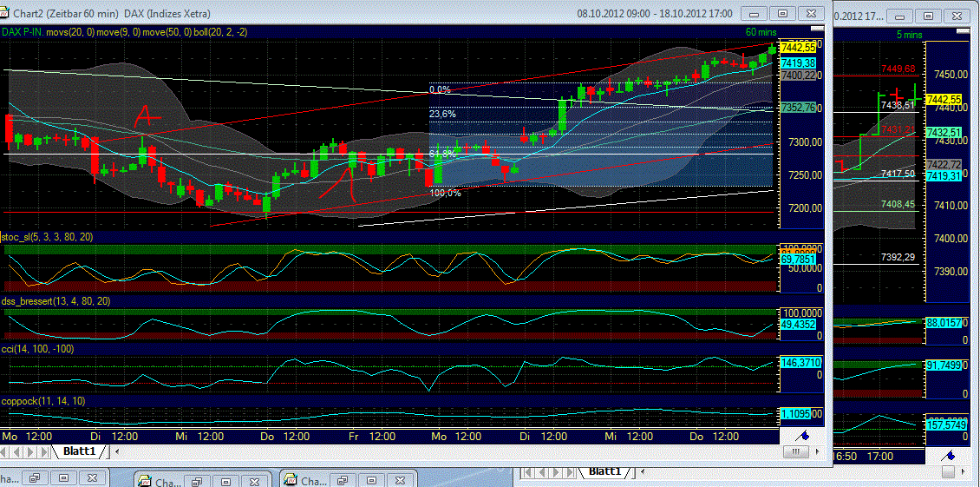The image size is (980, 487).
Task: Click the right arrow of Chart2 horizontal scrollbar
Action: pyautogui.click(x=818, y=452)
